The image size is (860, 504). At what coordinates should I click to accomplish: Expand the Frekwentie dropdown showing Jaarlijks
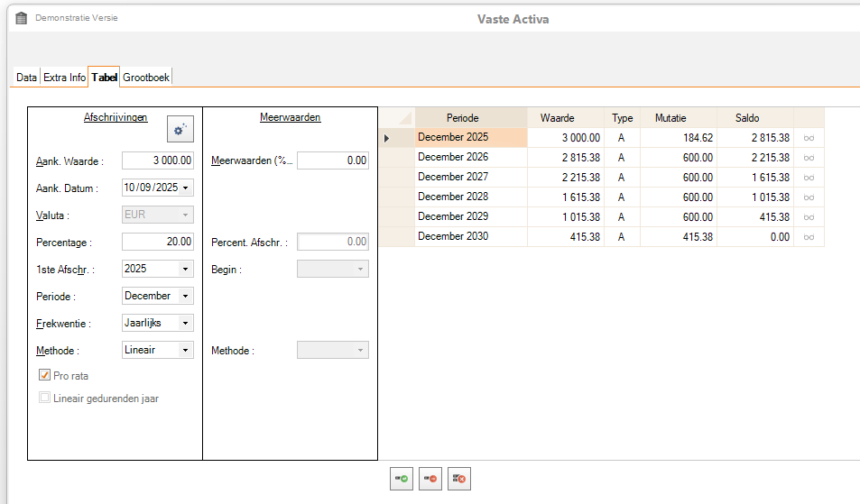(186, 323)
